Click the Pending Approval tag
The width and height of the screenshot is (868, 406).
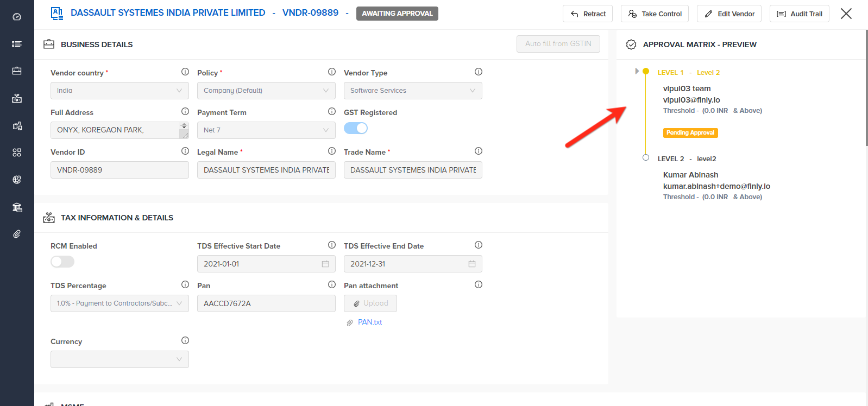tap(690, 132)
